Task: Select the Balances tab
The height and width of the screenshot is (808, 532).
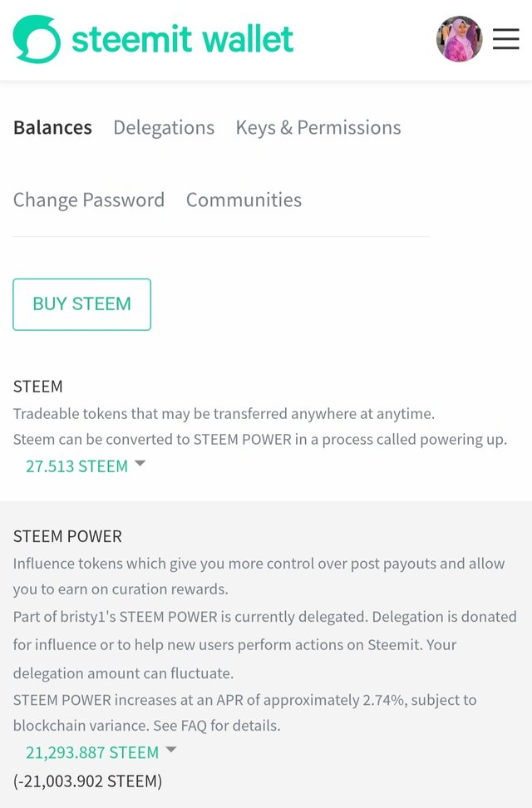Action: click(52, 127)
